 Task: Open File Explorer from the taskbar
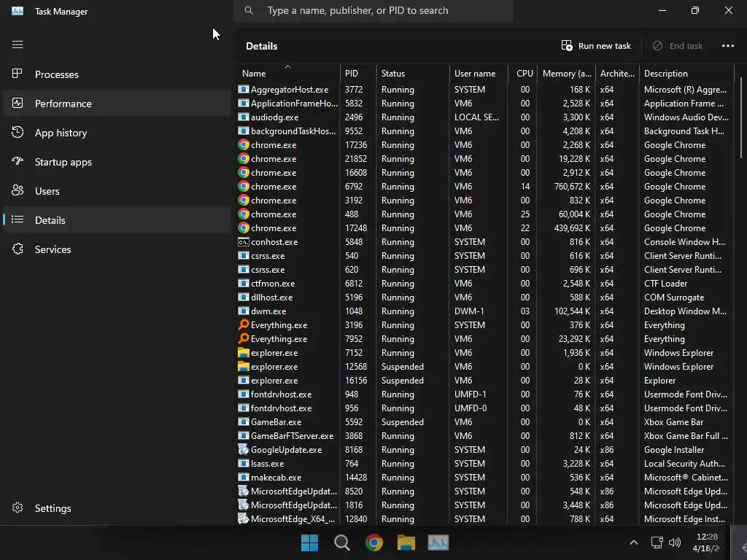(x=406, y=542)
